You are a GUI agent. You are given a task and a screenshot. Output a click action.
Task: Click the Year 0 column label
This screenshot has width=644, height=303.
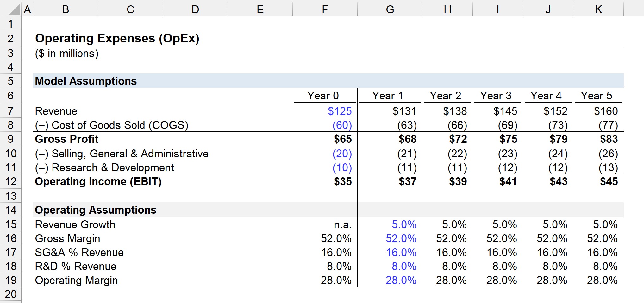(x=323, y=96)
